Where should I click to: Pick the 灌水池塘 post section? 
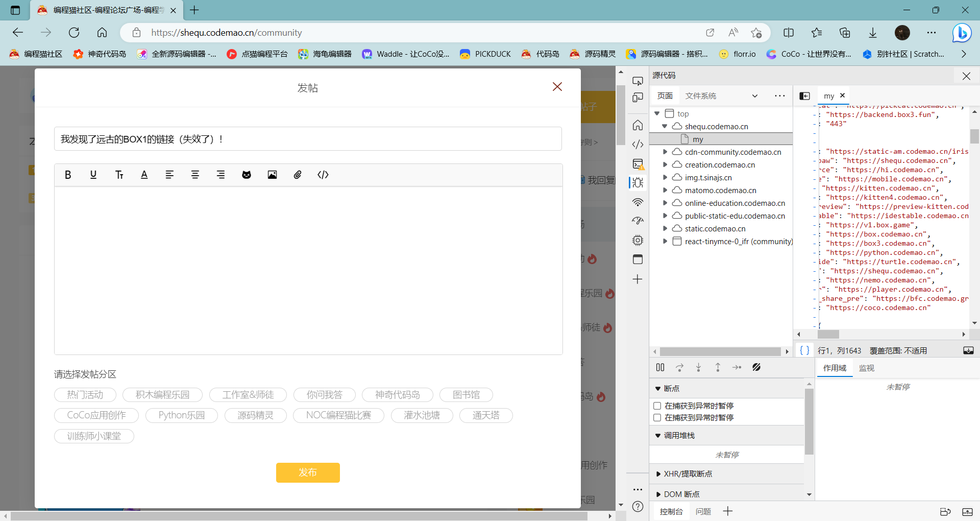(x=422, y=415)
